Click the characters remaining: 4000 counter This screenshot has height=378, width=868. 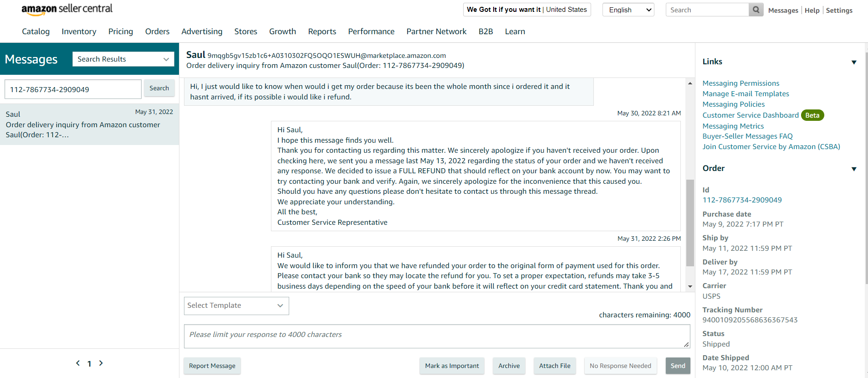644,315
